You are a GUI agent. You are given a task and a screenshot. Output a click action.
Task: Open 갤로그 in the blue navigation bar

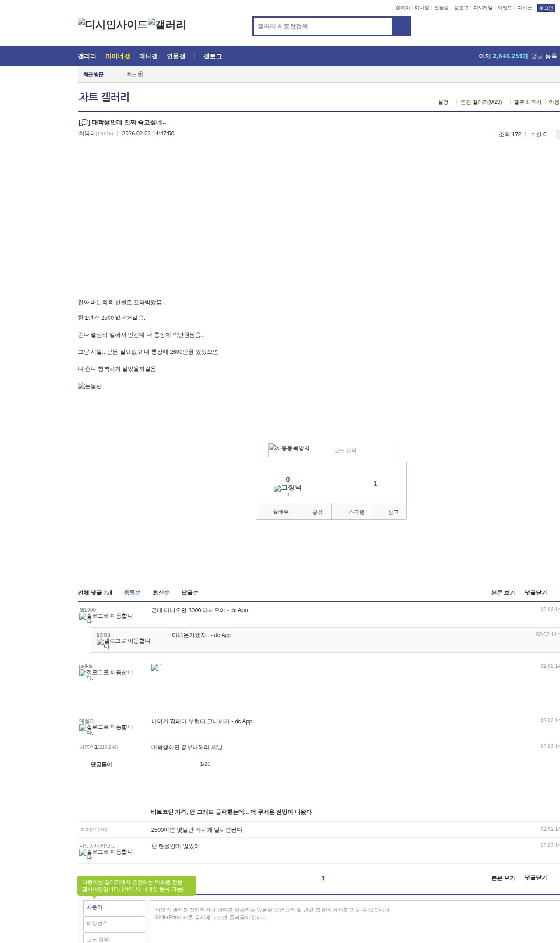click(213, 56)
